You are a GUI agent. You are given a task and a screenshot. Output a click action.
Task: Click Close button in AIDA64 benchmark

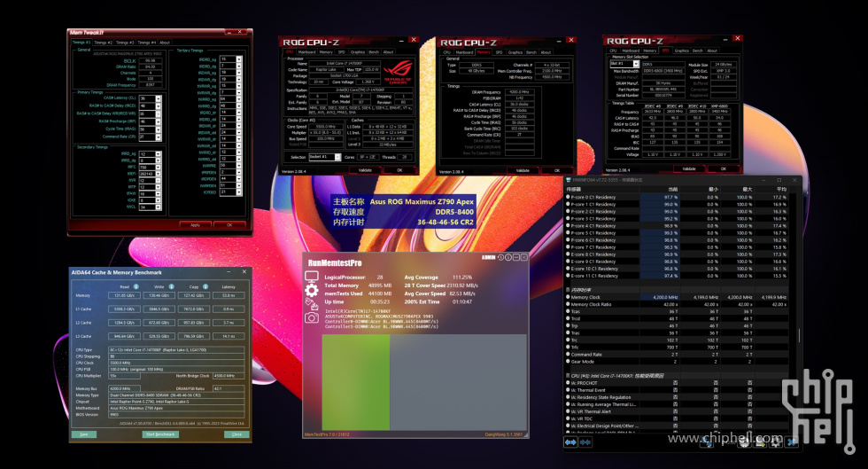pos(236,434)
